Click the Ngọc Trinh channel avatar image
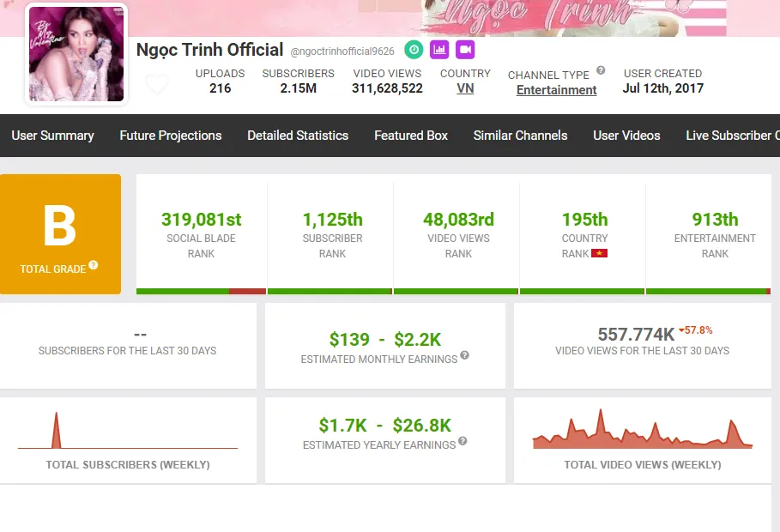The height and width of the screenshot is (532, 780). (x=76, y=54)
